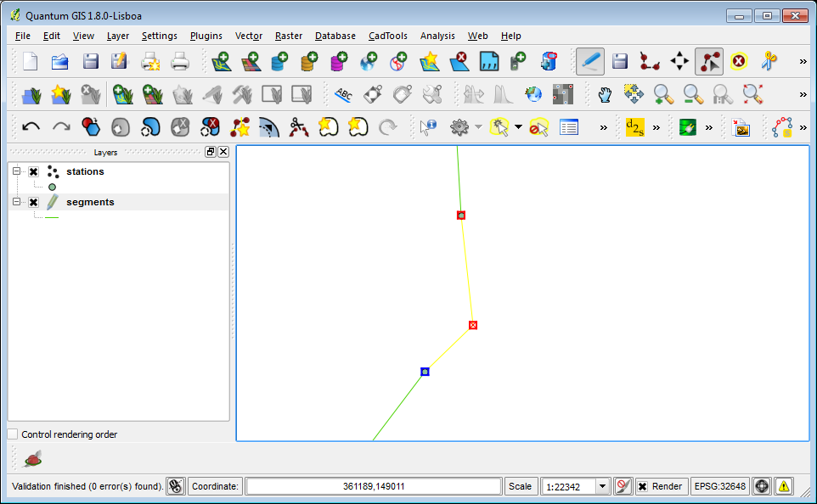Open the Print Composer
This screenshot has width=817, height=504.
(x=150, y=60)
